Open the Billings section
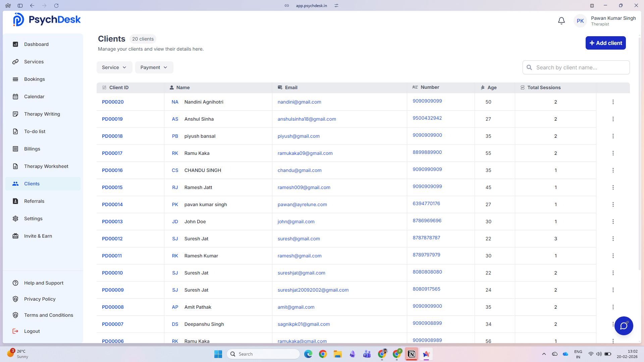 point(32,149)
